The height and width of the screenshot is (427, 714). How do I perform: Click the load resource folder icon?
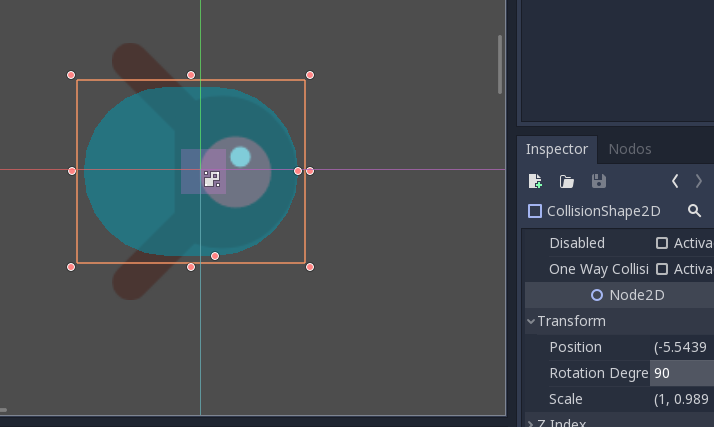coord(567,181)
